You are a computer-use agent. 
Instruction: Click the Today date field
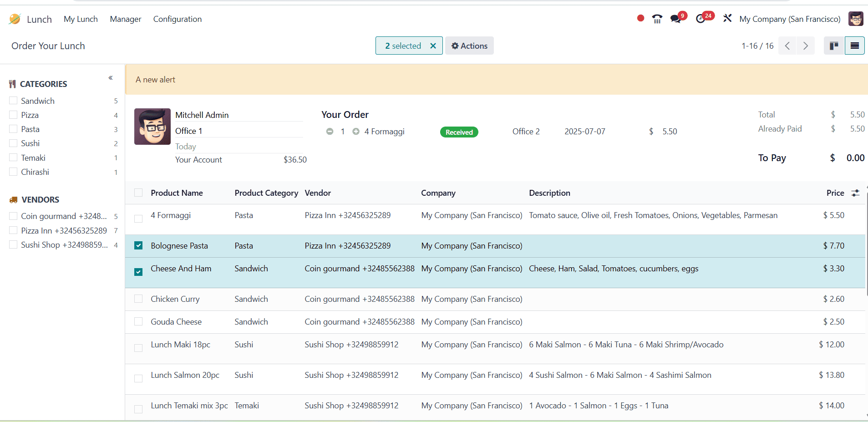(239, 147)
